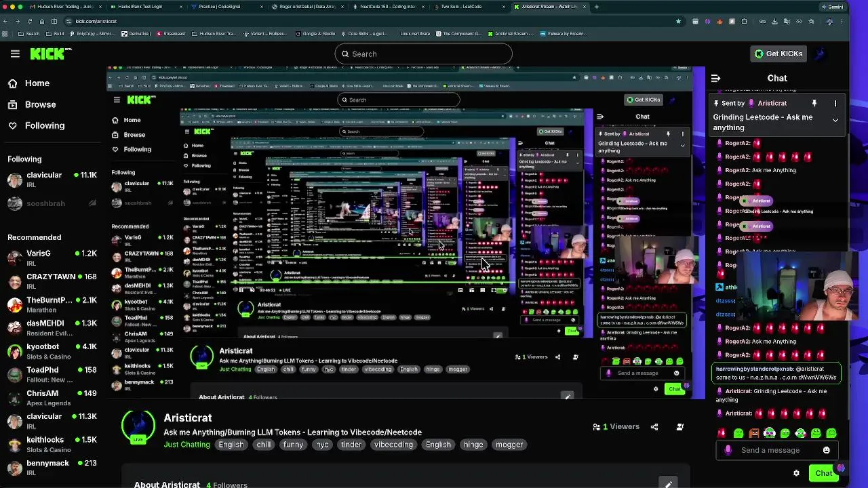Click the kyootbot avatar
Viewport: 868px width, 488px height.
pyautogui.click(x=14, y=351)
